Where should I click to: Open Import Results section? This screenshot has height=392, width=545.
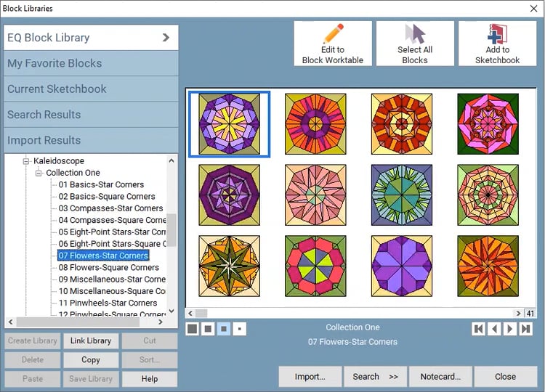(91, 140)
